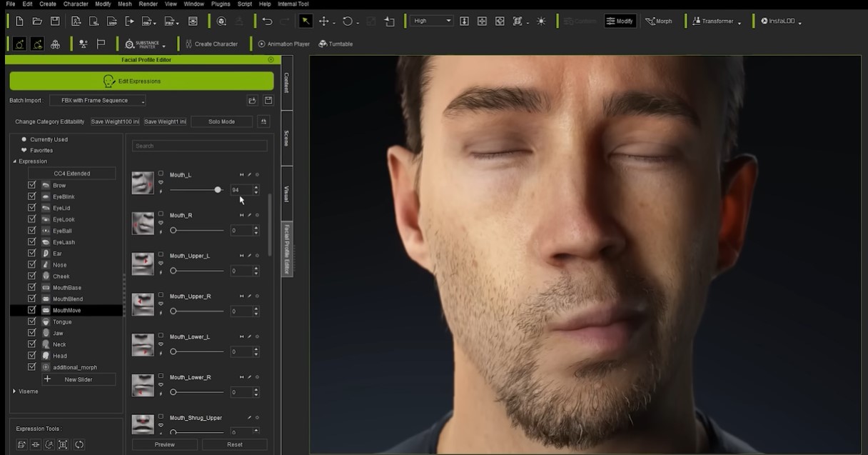
Task: Click the Open Project folder icon
Action: click(x=37, y=21)
